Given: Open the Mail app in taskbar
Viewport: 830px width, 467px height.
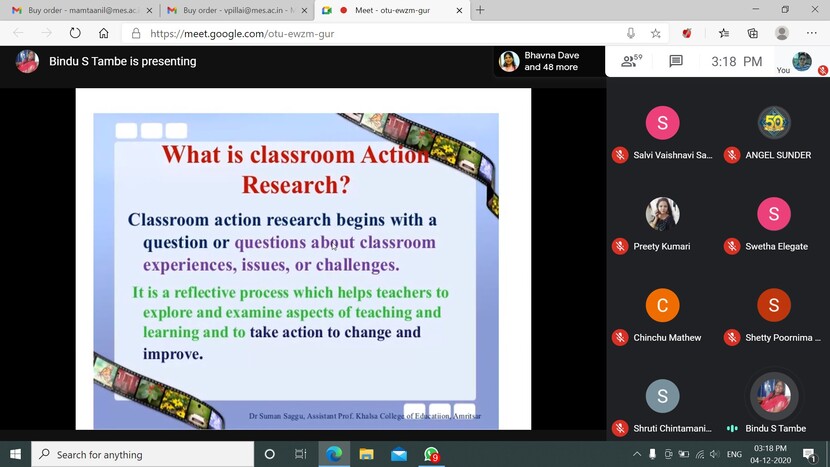Looking at the screenshot, I should click(x=399, y=454).
